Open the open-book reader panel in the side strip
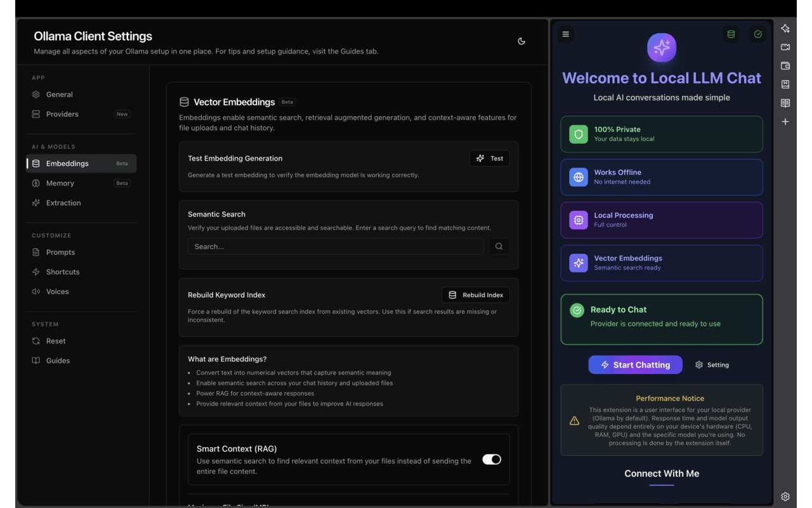The height and width of the screenshot is (508, 812). (x=785, y=103)
